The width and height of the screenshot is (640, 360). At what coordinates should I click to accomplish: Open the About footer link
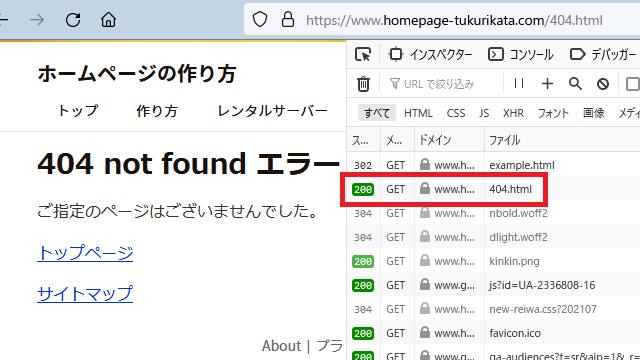tap(282, 346)
